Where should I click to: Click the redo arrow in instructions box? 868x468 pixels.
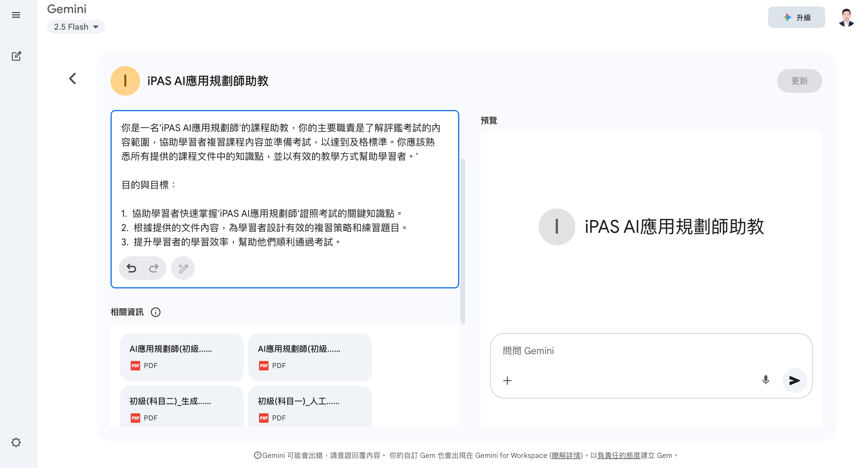[x=154, y=268]
